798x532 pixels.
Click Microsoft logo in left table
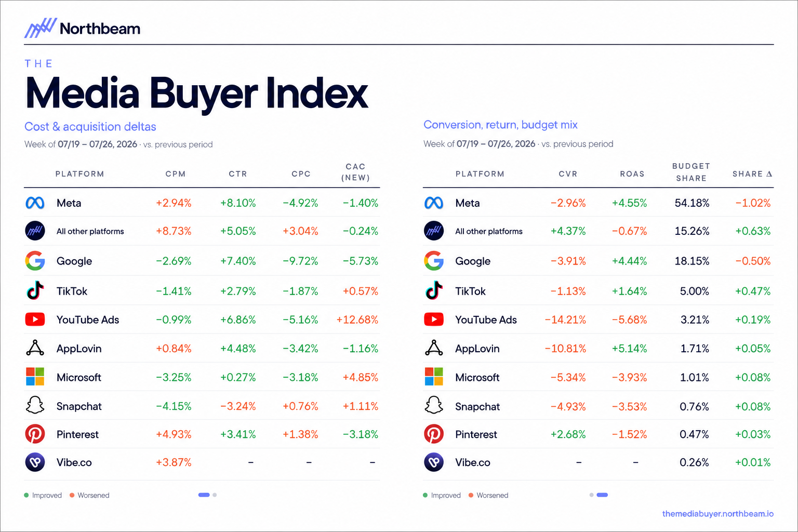[35, 377]
